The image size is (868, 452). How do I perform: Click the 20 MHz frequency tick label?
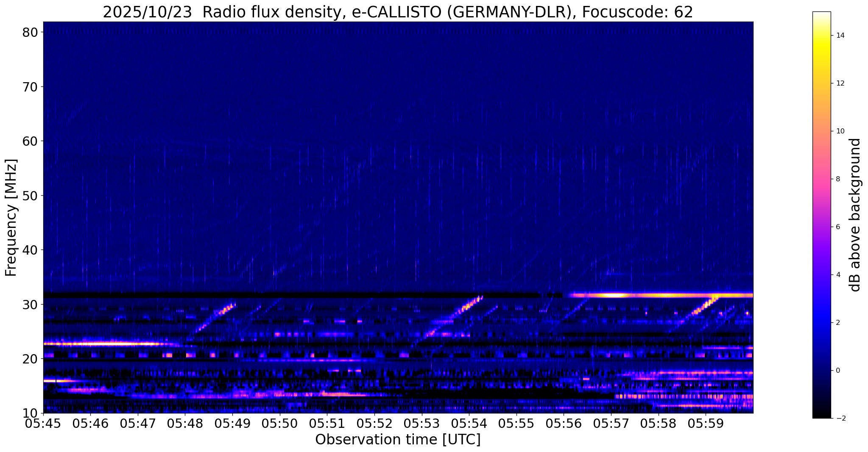[x=31, y=359]
